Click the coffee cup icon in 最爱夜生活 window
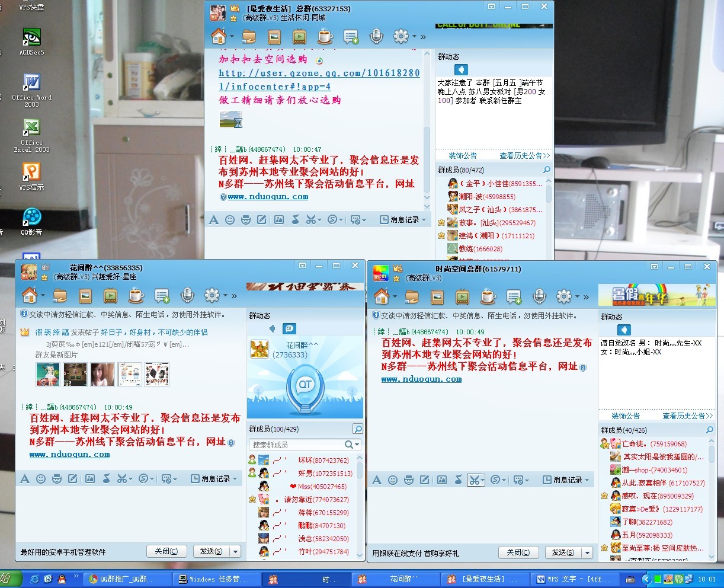The image size is (724, 588). pos(325,37)
